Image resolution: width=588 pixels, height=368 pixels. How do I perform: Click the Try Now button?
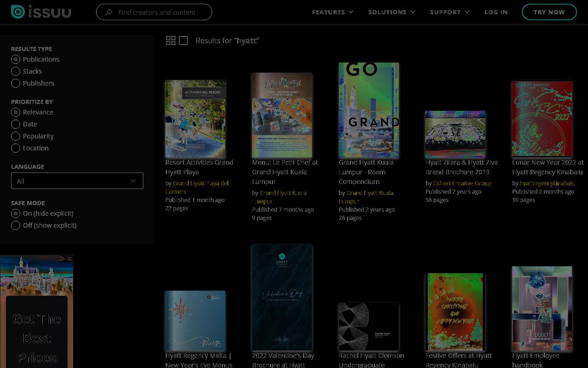coord(549,12)
